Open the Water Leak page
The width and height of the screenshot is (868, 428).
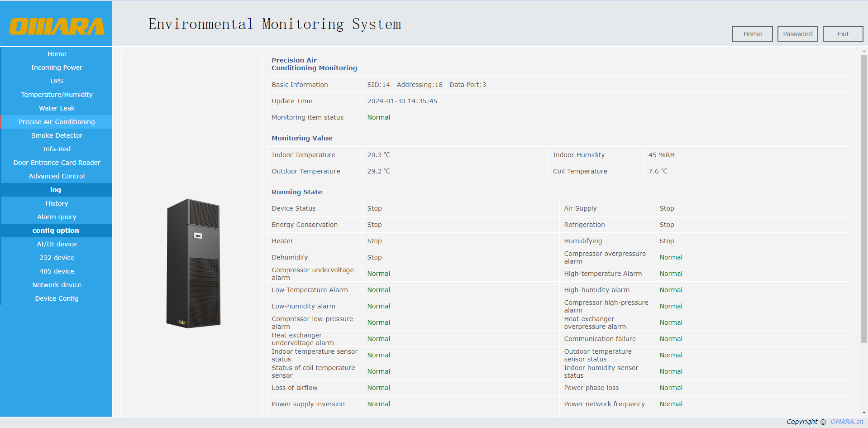click(57, 108)
